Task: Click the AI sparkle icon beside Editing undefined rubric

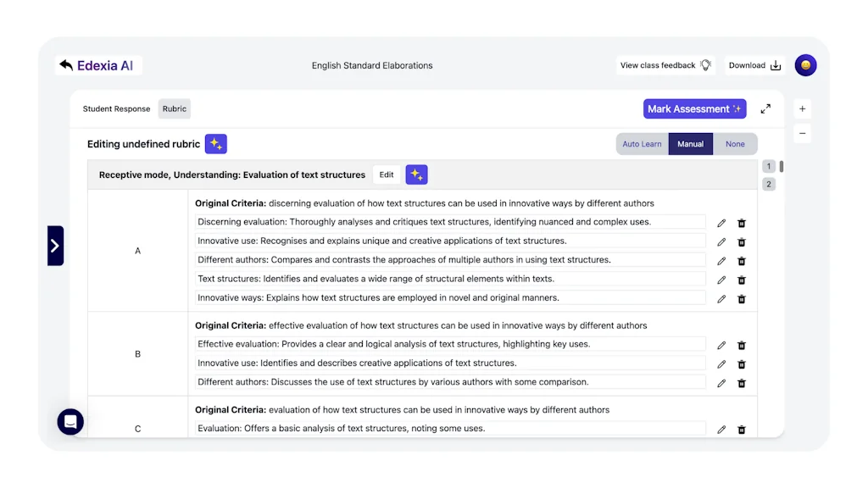Action: [215, 143]
